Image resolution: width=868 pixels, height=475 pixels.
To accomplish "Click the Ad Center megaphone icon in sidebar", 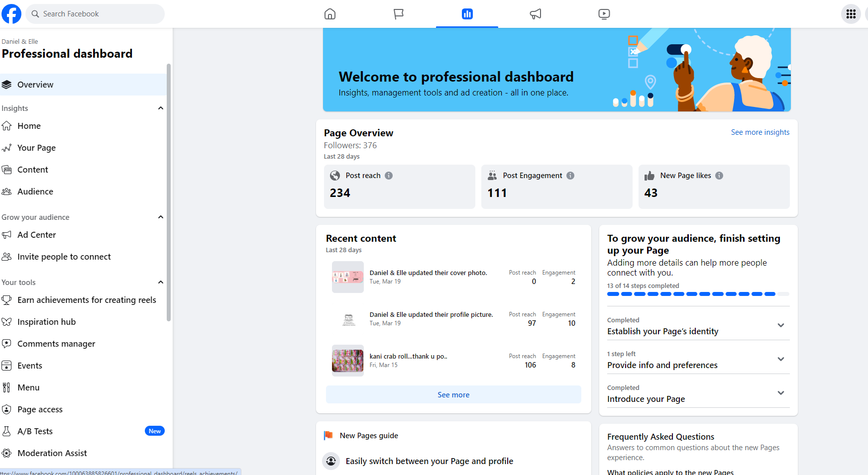I will click(6, 235).
